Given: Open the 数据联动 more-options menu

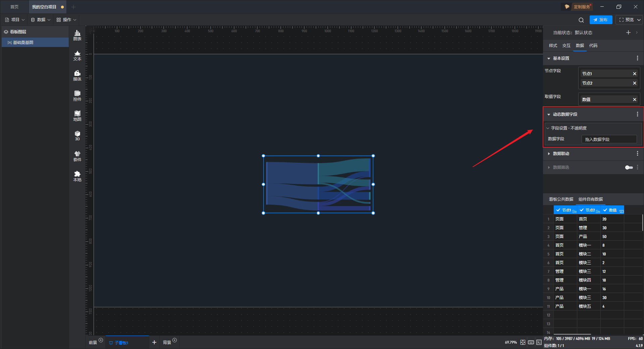Looking at the screenshot, I should click(637, 154).
